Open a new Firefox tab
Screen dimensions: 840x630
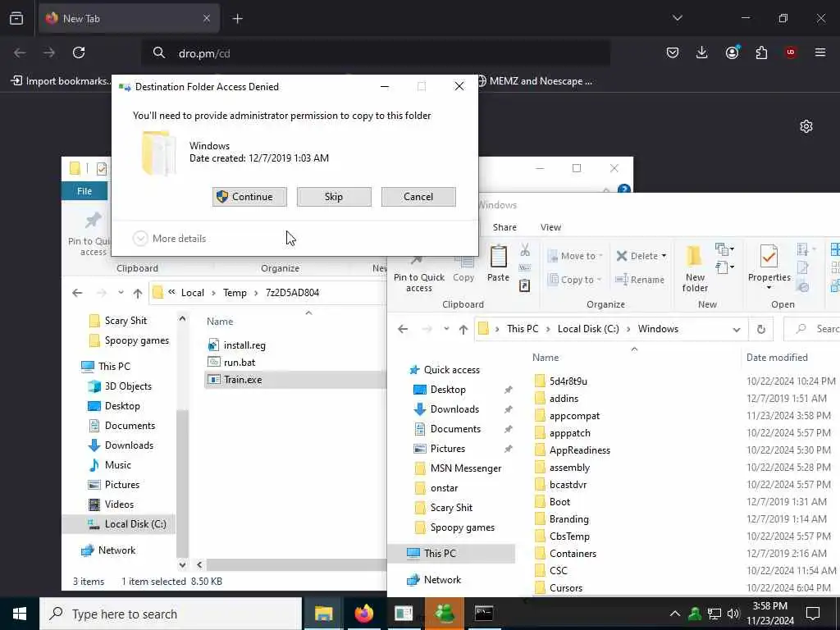point(237,19)
